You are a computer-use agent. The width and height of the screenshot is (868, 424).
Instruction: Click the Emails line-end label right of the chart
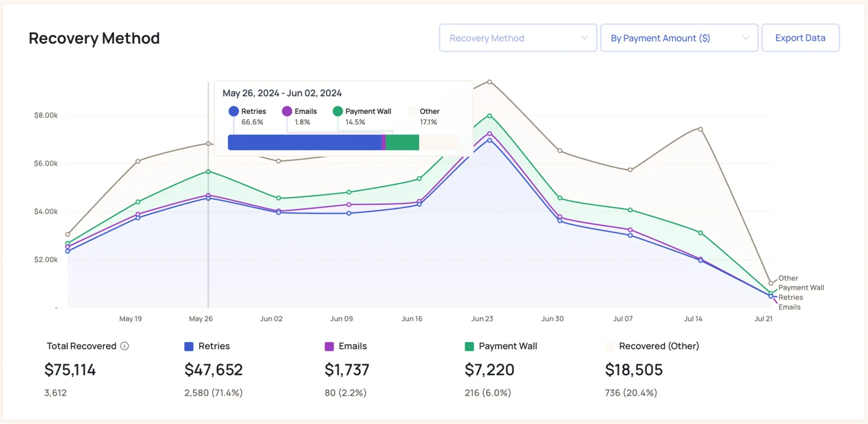coord(789,307)
